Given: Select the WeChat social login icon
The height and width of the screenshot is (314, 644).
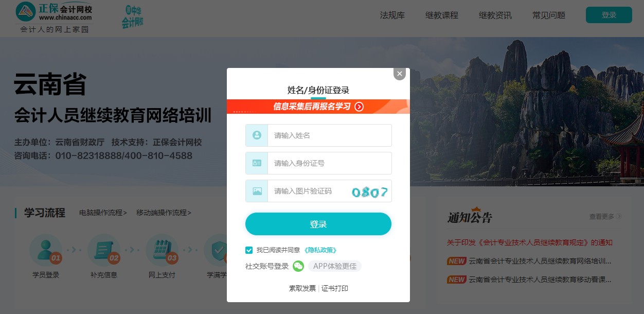Looking at the screenshot, I should click(x=299, y=266).
